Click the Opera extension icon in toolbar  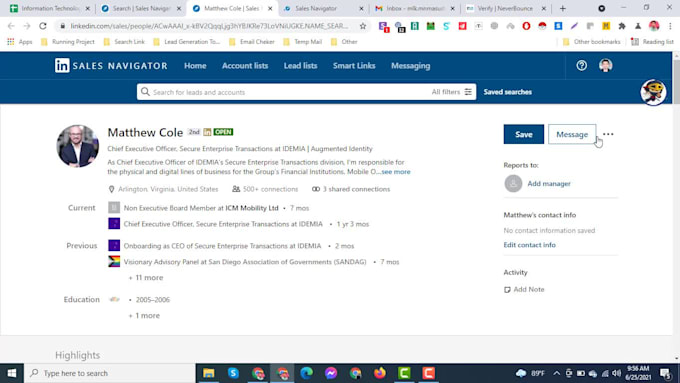click(526, 26)
